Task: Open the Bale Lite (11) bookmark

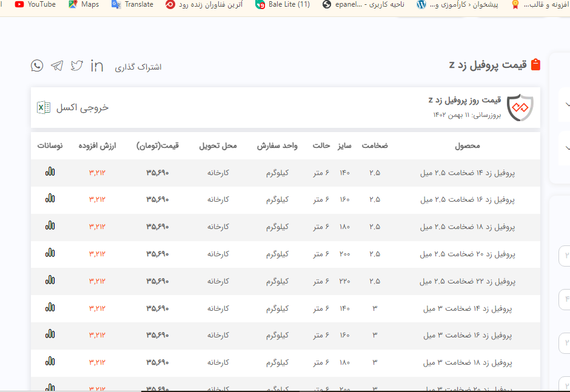Action: tap(283, 4)
